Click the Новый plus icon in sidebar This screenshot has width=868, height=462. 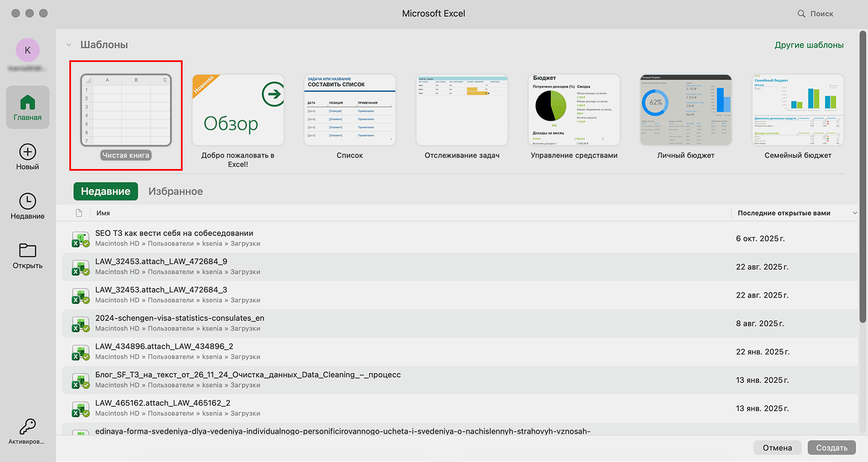pyautogui.click(x=28, y=152)
